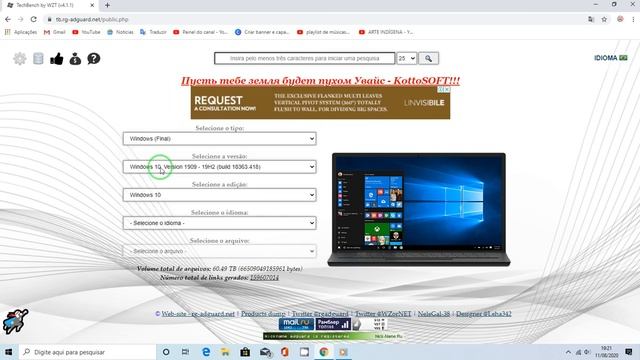640x360 pixels.
Task: Open the ARTE INDÍGENA bookmark
Action: (x=386, y=32)
